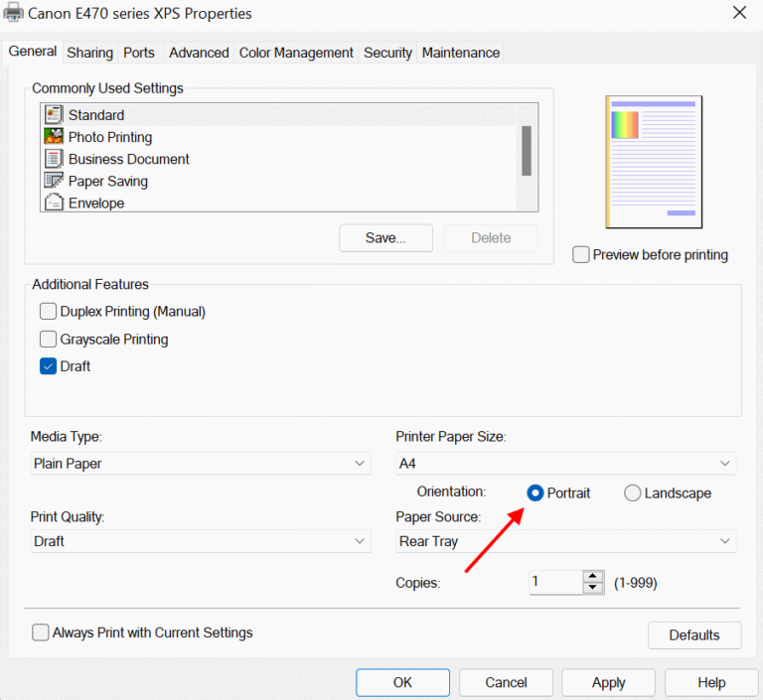
Task: Click the printer icon in title bar
Action: click(14, 14)
